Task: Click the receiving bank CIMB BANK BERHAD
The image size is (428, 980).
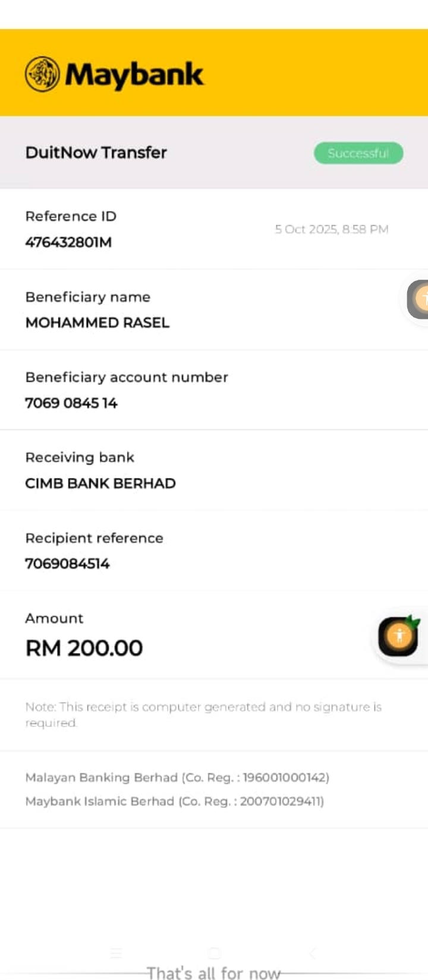Action: pyautogui.click(x=100, y=483)
